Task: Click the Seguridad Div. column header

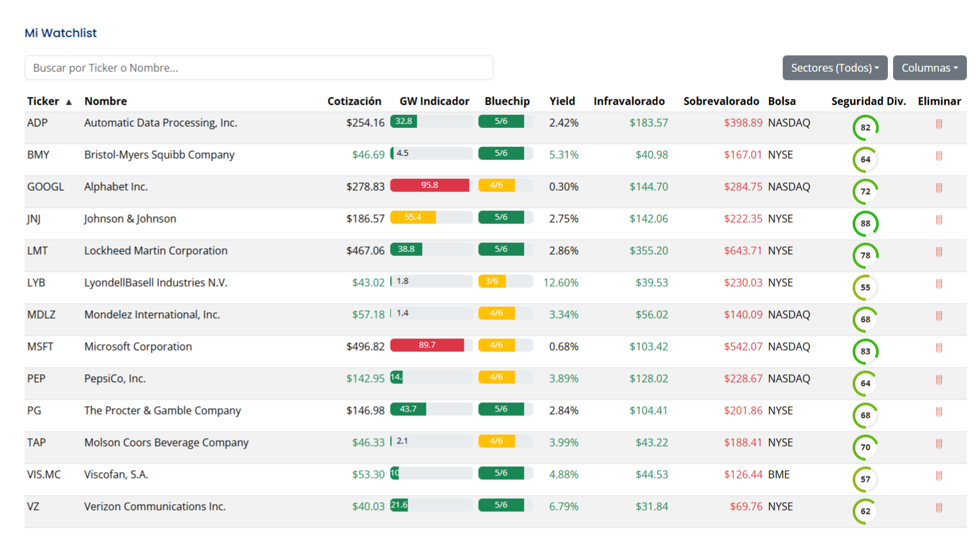Action: [868, 101]
